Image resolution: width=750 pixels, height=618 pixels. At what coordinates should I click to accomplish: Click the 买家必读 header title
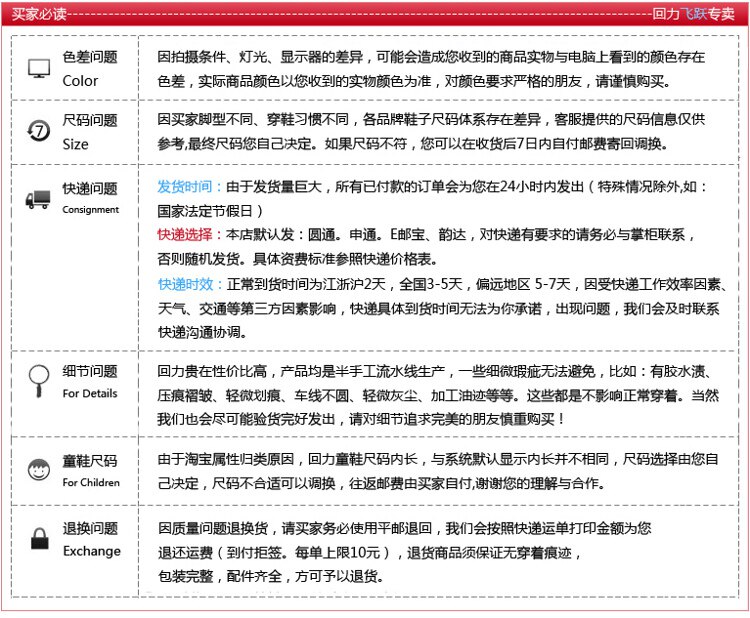[x=39, y=14]
